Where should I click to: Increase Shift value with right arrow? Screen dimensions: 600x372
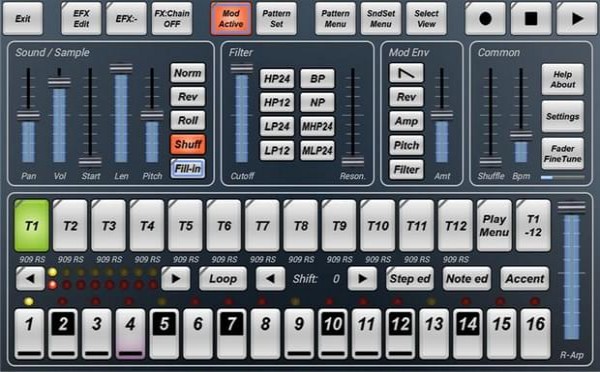(362, 278)
